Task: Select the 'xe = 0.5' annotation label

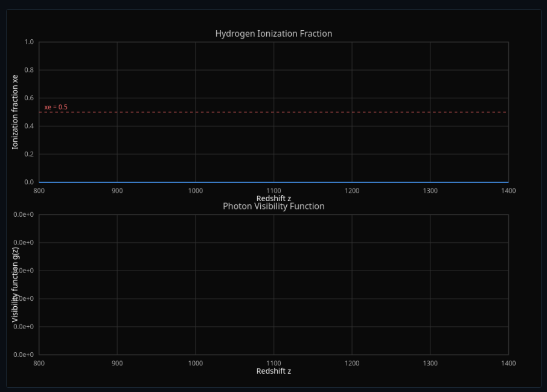Action: point(56,107)
